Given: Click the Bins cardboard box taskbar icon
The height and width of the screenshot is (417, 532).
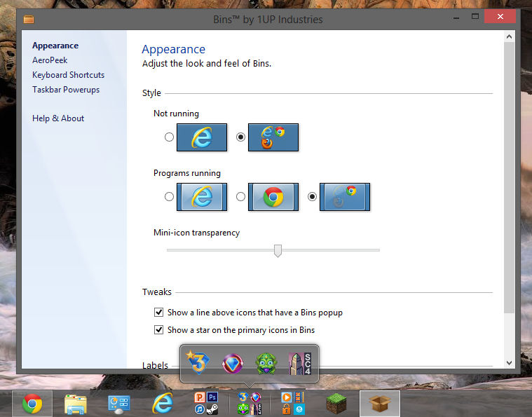Looking at the screenshot, I should 380,404.
